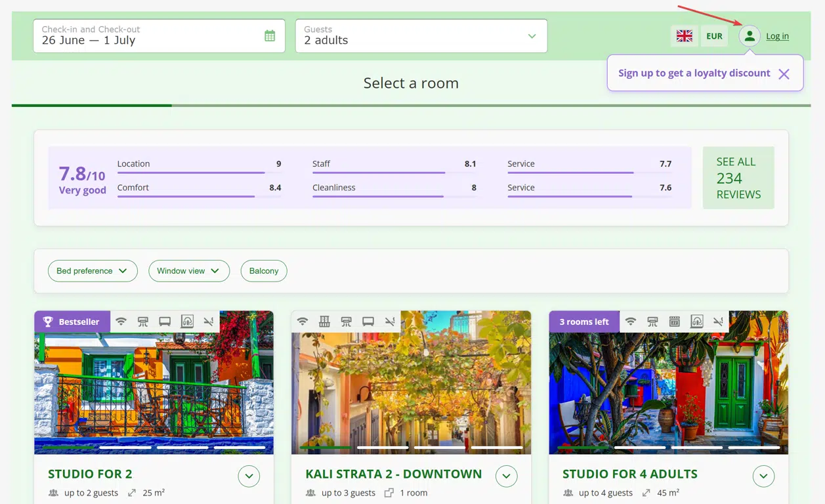
Task: Jump to second slide on Studio for 2 carousel
Action: pos(125,448)
